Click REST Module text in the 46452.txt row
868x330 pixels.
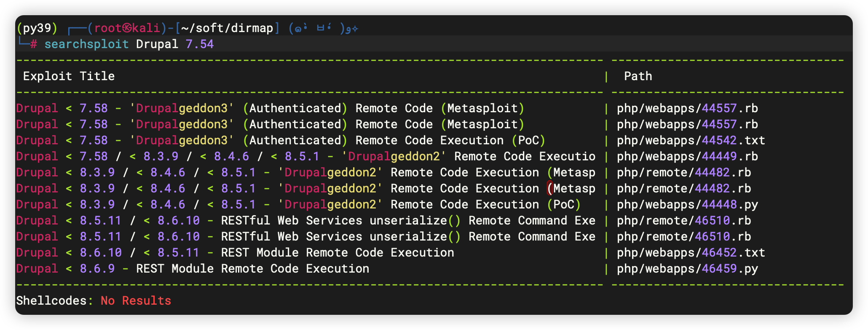coord(260,253)
